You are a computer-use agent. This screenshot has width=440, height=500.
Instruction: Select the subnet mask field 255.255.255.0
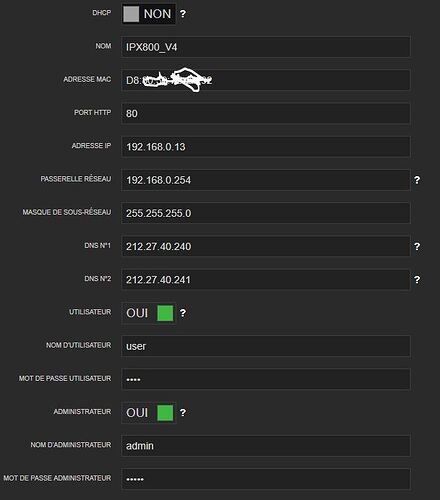point(266,213)
